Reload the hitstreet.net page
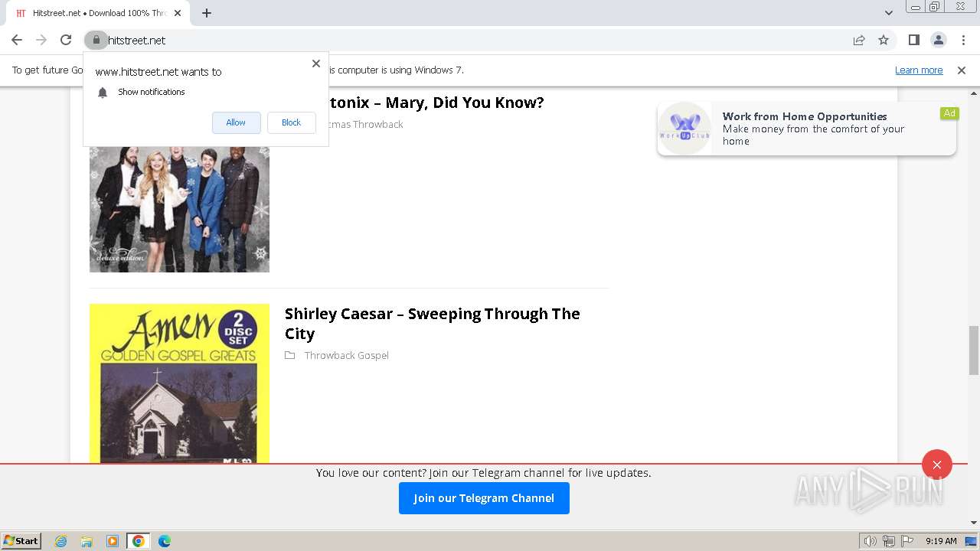The image size is (980, 551). (66, 40)
